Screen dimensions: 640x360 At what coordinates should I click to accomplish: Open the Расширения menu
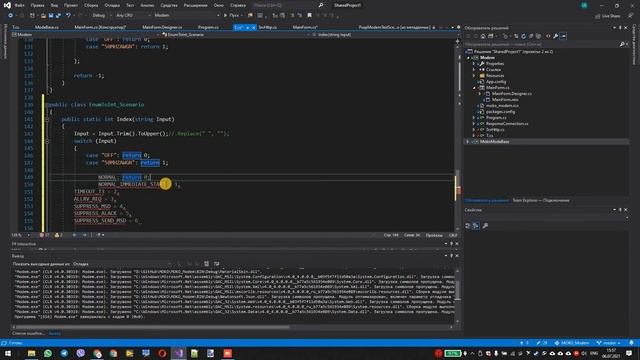(196, 5)
